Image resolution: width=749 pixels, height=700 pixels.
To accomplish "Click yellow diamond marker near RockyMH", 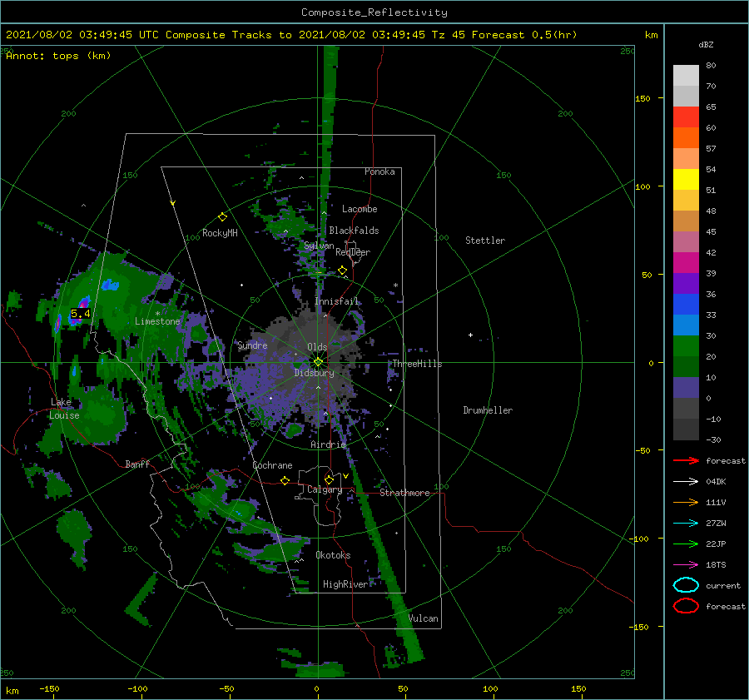I will [x=222, y=217].
